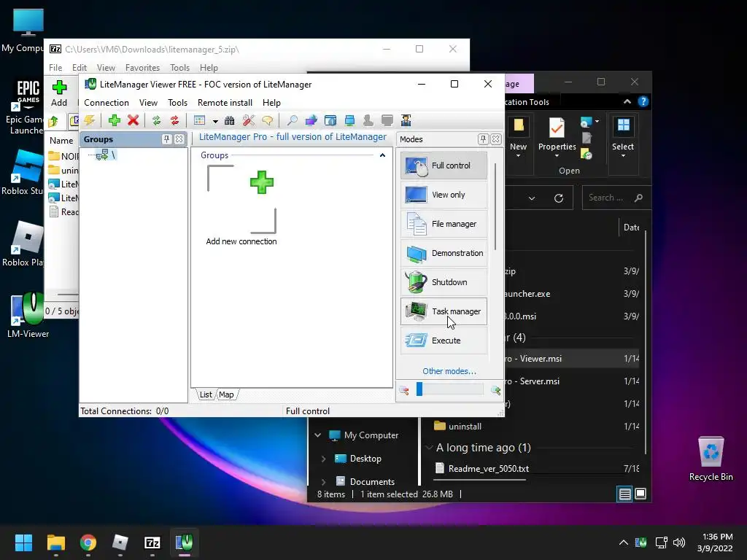Select Execute mode
747x560 pixels.
click(x=444, y=341)
